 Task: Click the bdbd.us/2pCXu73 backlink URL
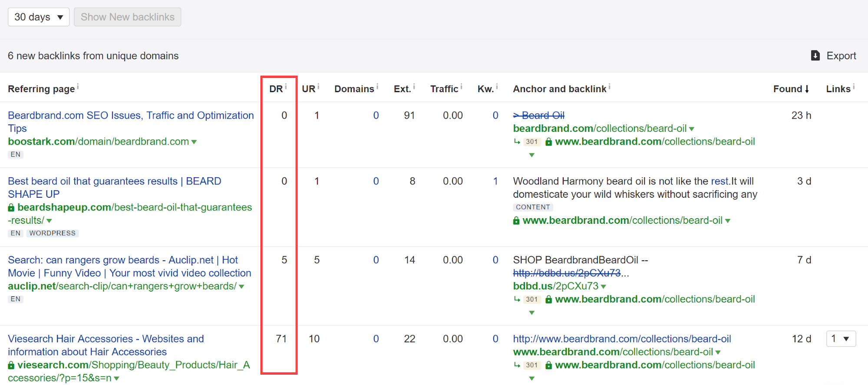[x=555, y=286]
